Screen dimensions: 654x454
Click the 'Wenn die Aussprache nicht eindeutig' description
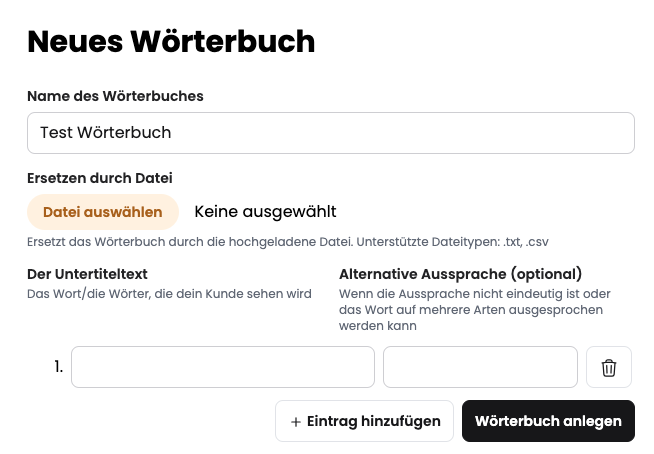(x=475, y=310)
